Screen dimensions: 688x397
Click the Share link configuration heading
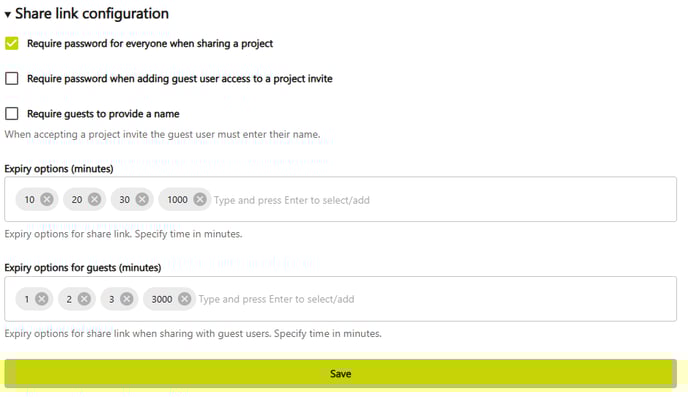pos(92,14)
